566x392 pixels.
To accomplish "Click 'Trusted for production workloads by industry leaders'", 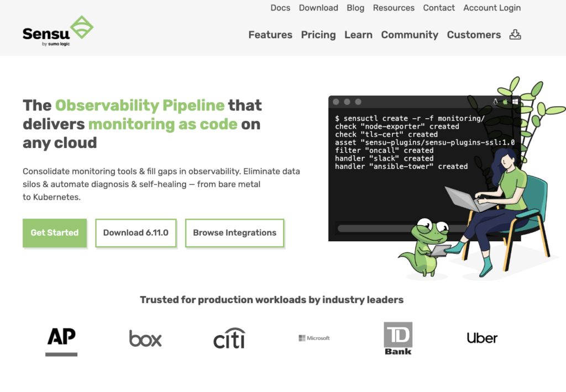I will pyautogui.click(x=272, y=300).
